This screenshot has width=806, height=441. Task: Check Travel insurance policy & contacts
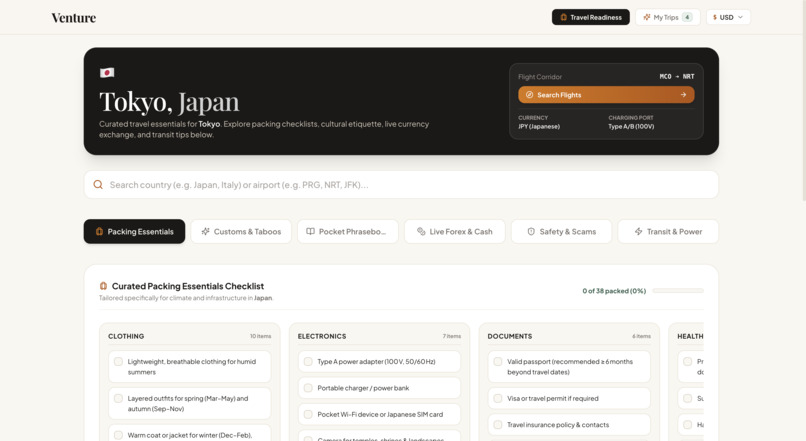click(x=498, y=425)
